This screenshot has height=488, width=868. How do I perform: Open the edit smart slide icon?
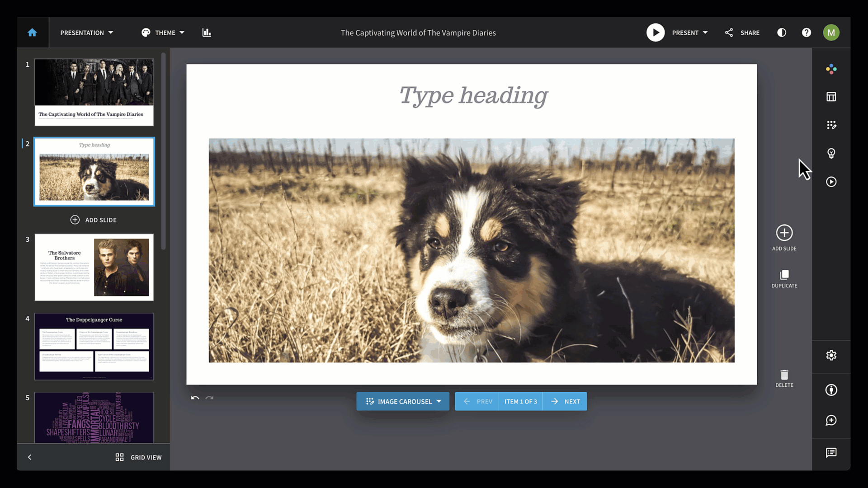831,125
